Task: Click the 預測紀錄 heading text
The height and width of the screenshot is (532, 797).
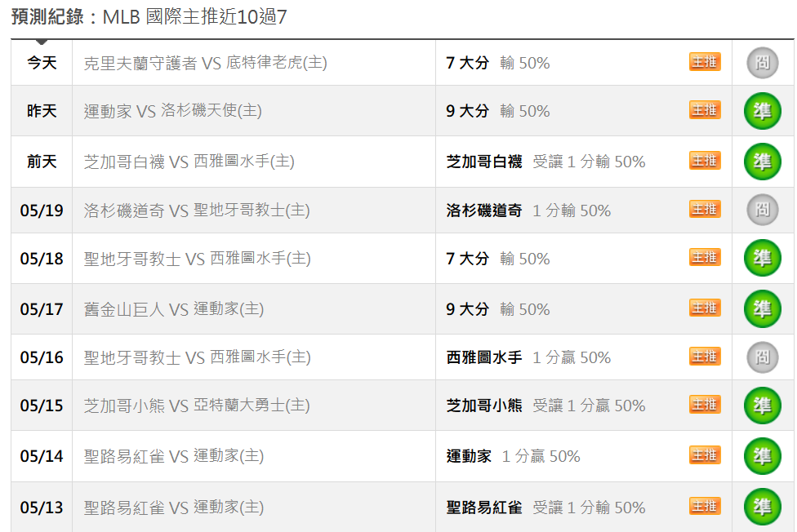Action: pos(47,17)
